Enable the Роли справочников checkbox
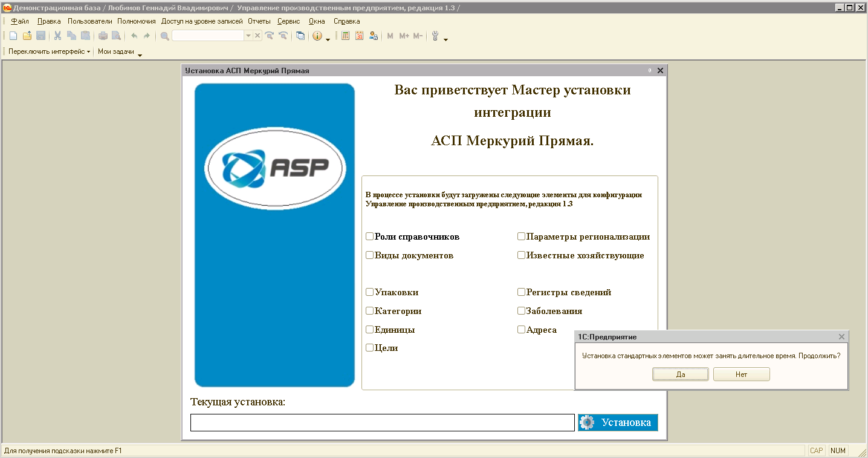868x458 pixels. pyautogui.click(x=369, y=237)
